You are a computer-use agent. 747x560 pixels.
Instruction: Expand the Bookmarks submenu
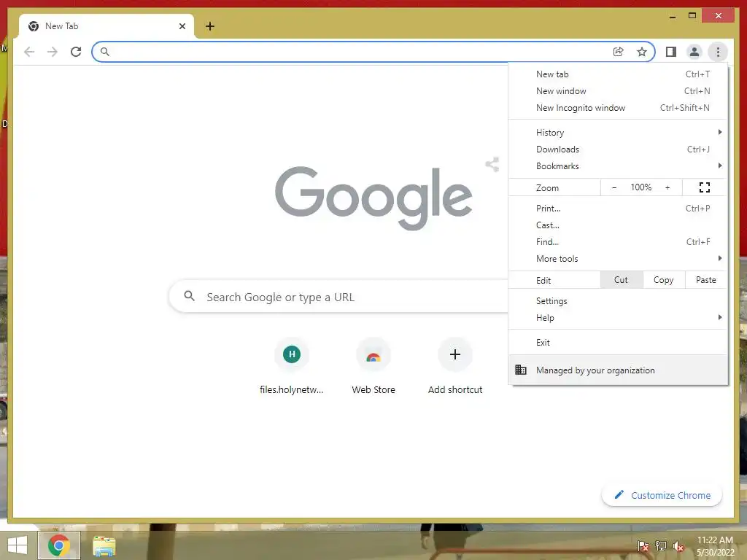(618, 166)
